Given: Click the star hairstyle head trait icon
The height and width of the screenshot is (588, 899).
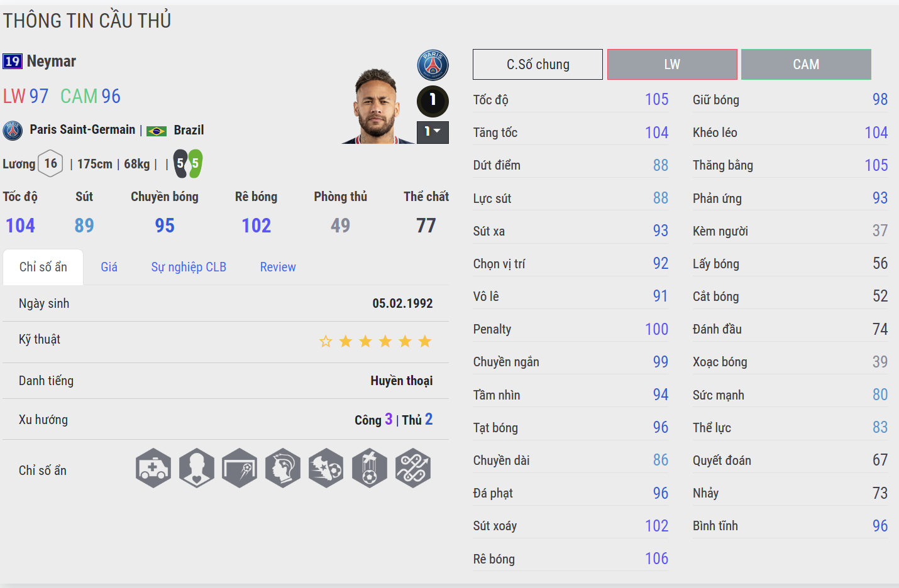Looking at the screenshot, I should (283, 468).
